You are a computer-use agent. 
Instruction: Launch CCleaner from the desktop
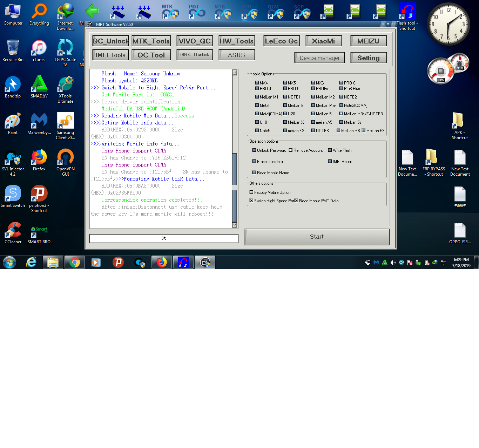(13, 233)
